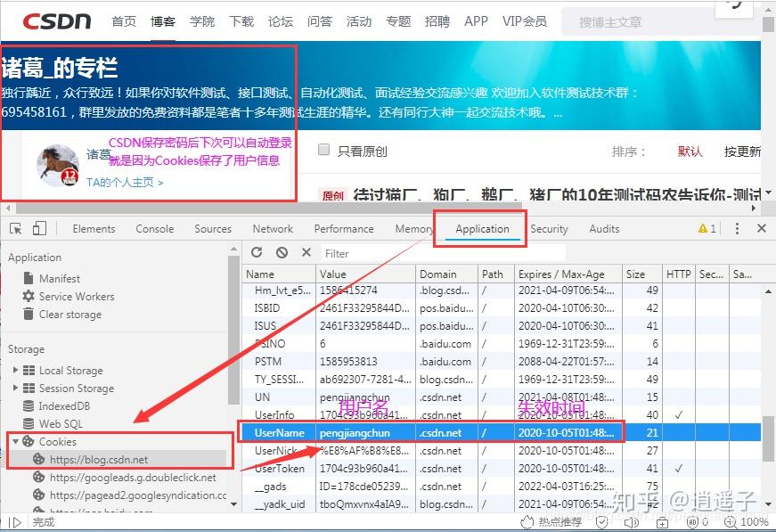The image size is (776, 532).
Task: Sort posts by 按更新
Action: [742, 151]
